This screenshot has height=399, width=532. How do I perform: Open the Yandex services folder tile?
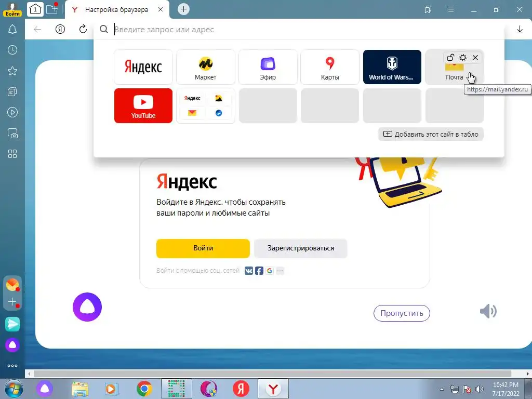(206, 105)
